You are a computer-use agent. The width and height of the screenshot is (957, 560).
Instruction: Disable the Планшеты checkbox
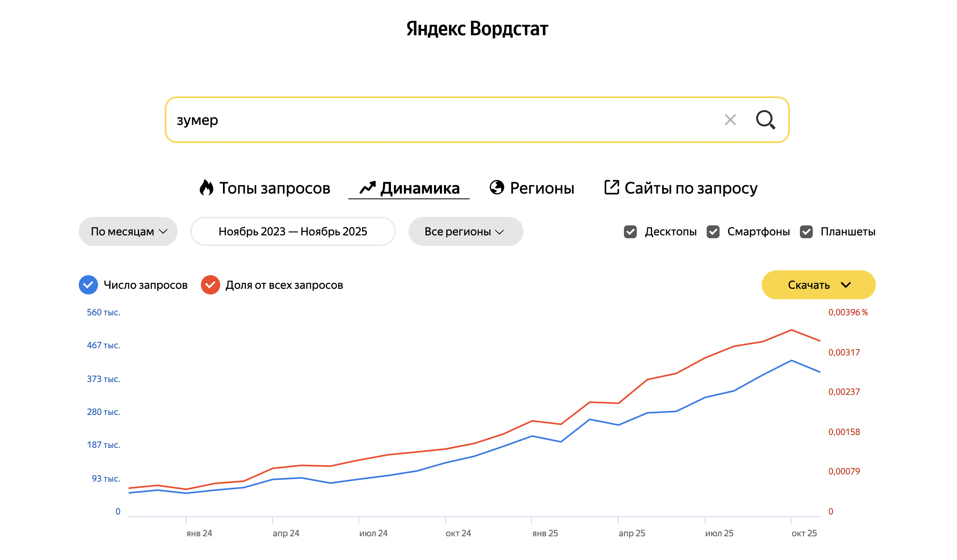pyautogui.click(x=806, y=232)
